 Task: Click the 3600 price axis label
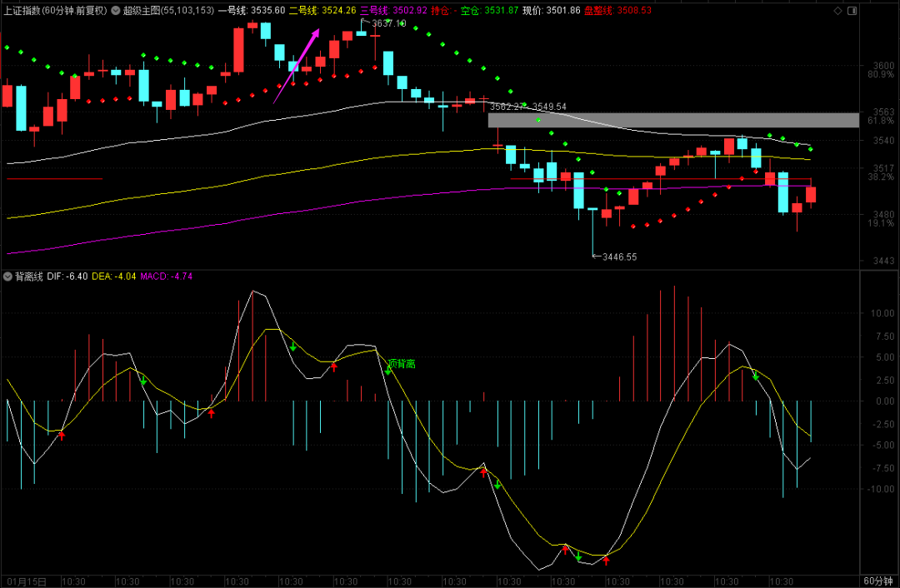pos(884,66)
